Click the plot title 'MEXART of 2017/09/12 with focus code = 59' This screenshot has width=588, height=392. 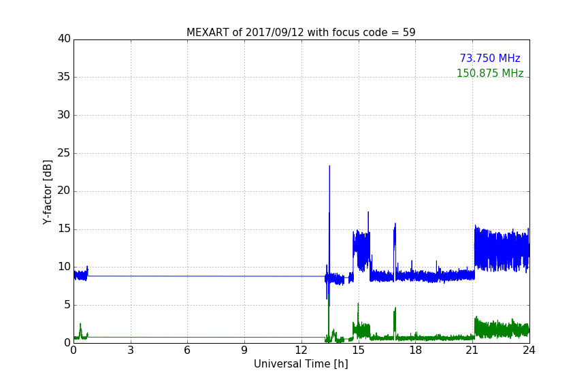tap(301, 33)
